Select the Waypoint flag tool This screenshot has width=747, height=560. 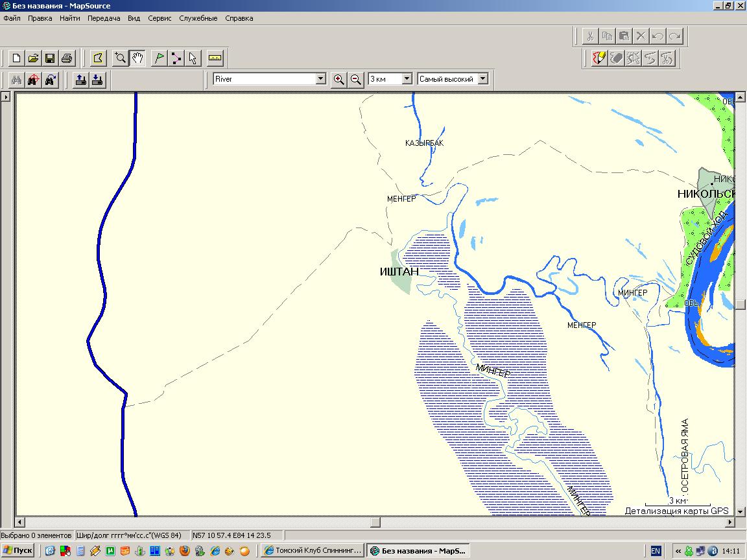click(158, 58)
